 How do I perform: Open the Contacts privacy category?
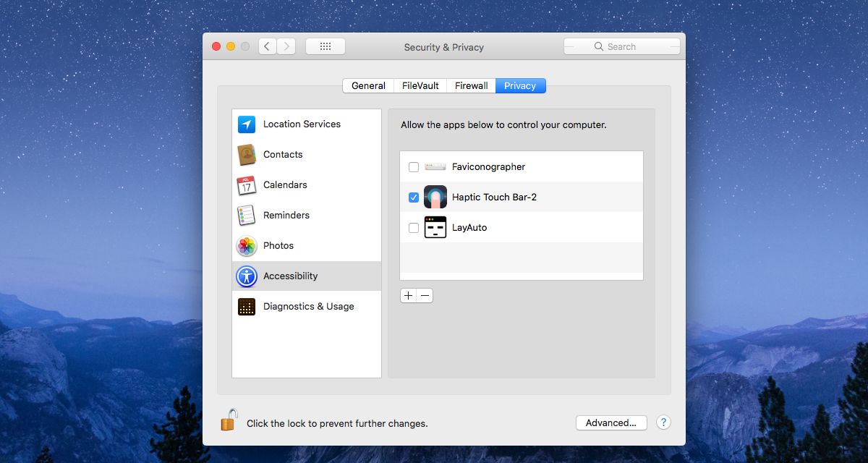pos(307,155)
